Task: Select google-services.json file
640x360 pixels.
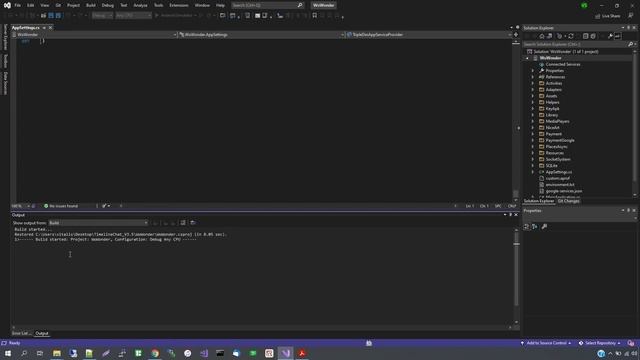Action: [564, 191]
